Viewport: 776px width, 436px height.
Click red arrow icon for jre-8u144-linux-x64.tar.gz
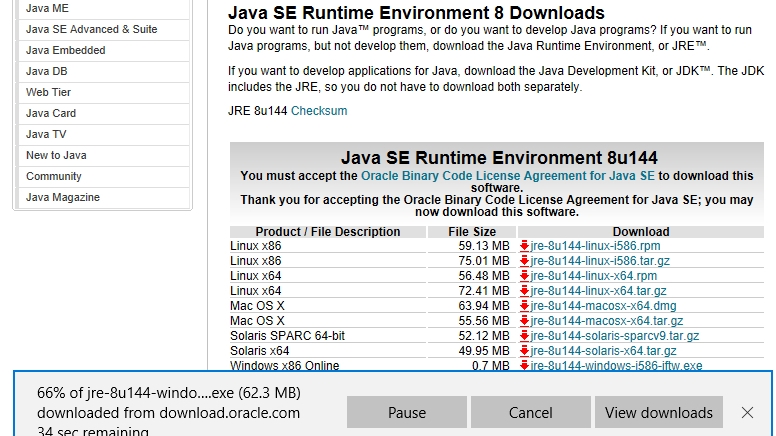(x=524, y=291)
